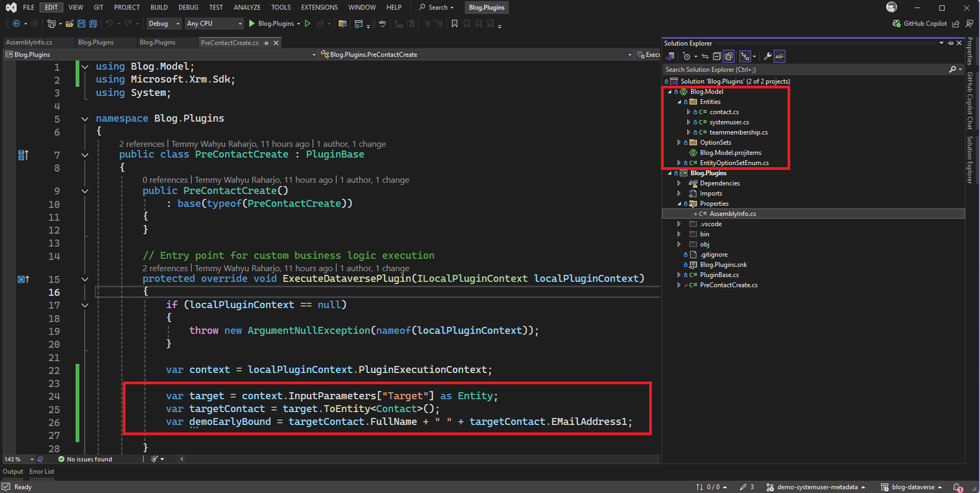Click Pending Changes Filter clock icon

pyautogui.click(x=687, y=56)
